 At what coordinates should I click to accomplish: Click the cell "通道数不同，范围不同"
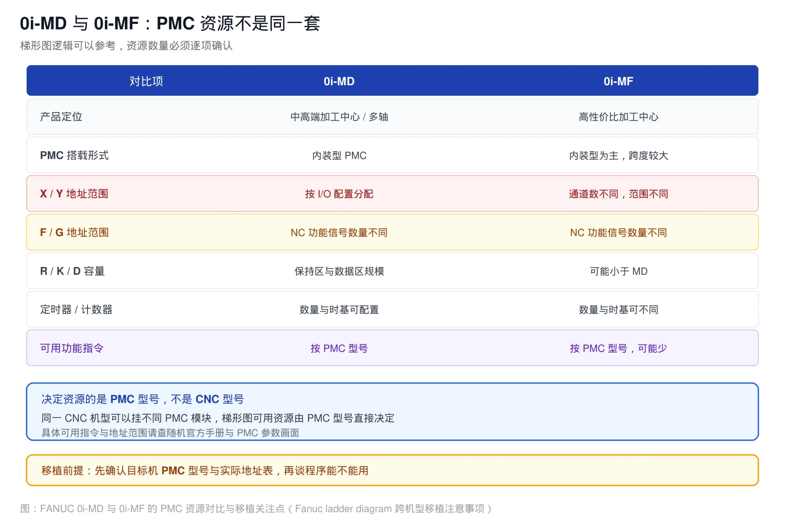coord(618,194)
